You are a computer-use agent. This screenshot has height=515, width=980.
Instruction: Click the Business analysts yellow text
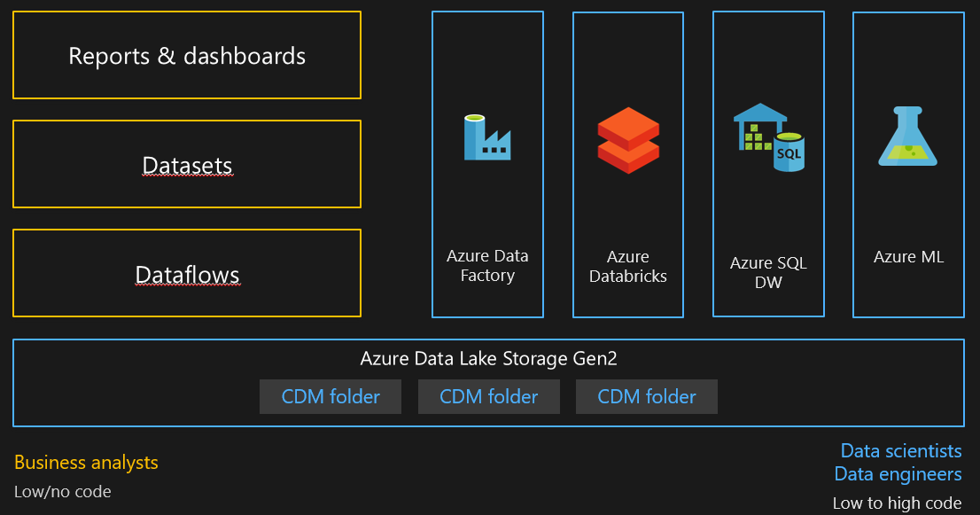pyautogui.click(x=86, y=463)
